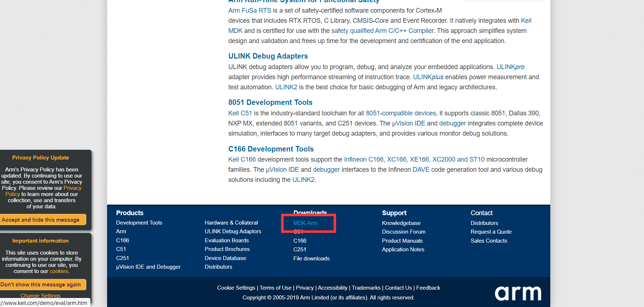Viewport: 644px width, 307px height.
Task: Open the Contact Us link
Action: tap(398, 288)
